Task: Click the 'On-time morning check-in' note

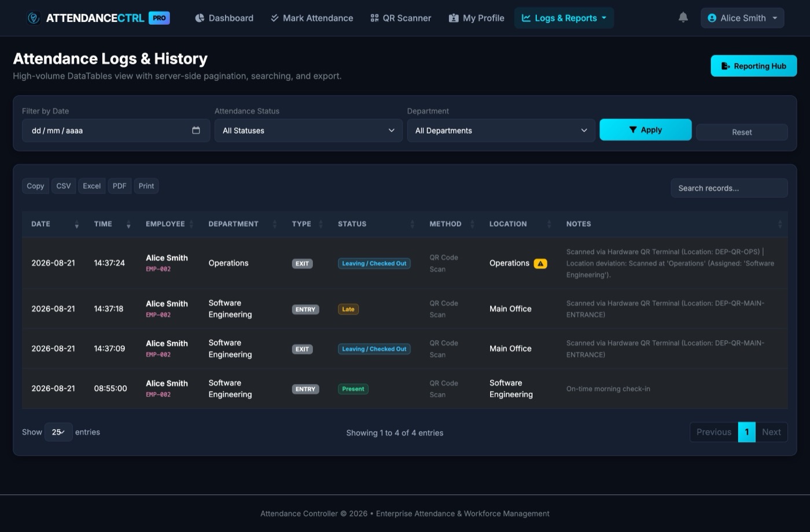Action: tap(608, 389)
